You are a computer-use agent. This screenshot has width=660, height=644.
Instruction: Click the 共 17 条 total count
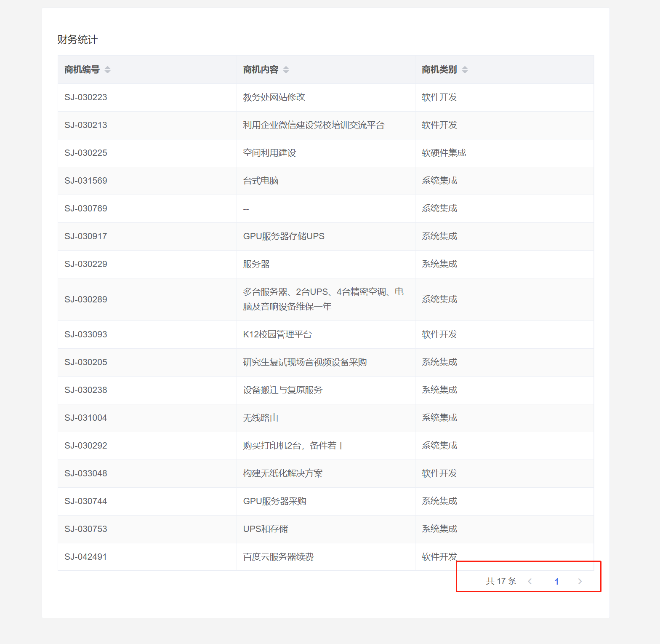pyautogui.click(x=501, y=581)
